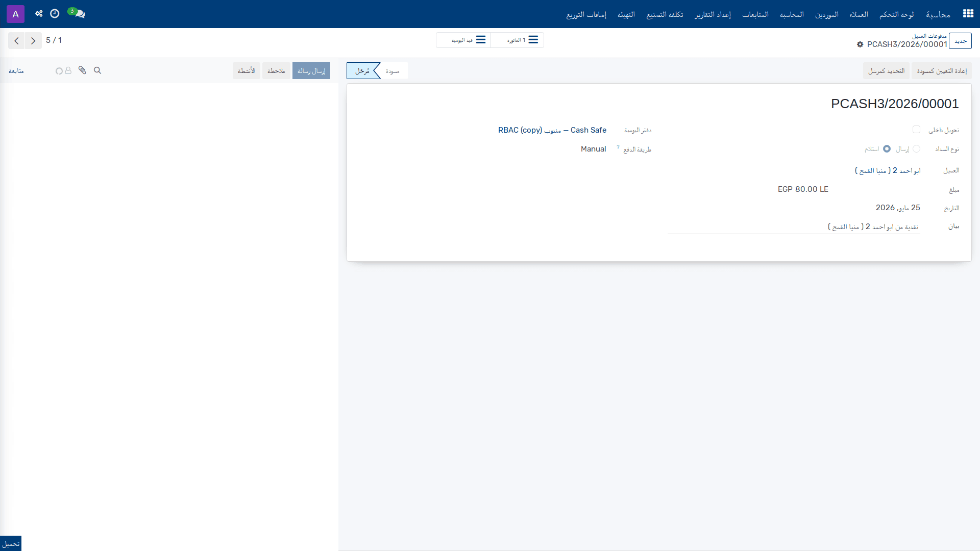
Task: Click the Manual payment method value
Action: coord(593,149)
